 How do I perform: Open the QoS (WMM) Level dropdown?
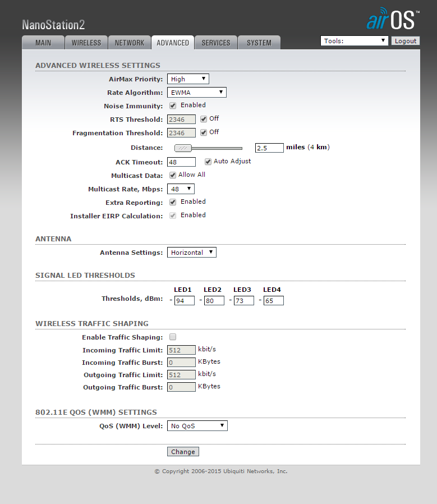click(197, 426)
